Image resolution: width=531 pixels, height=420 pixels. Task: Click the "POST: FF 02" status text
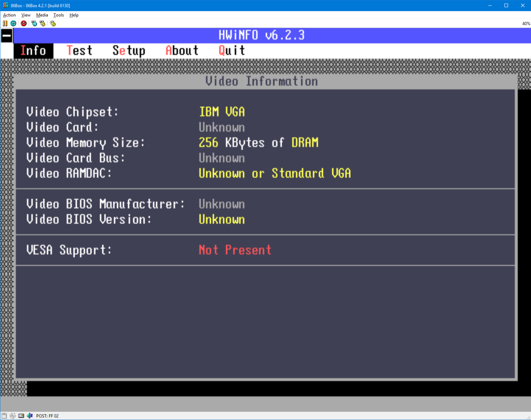(x=47, y=416)
